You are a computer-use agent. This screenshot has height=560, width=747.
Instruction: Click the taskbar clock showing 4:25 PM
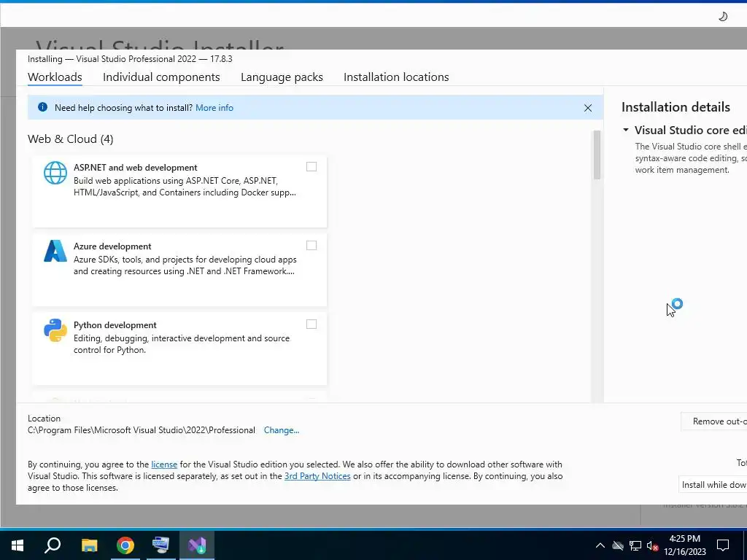(684, 545)
